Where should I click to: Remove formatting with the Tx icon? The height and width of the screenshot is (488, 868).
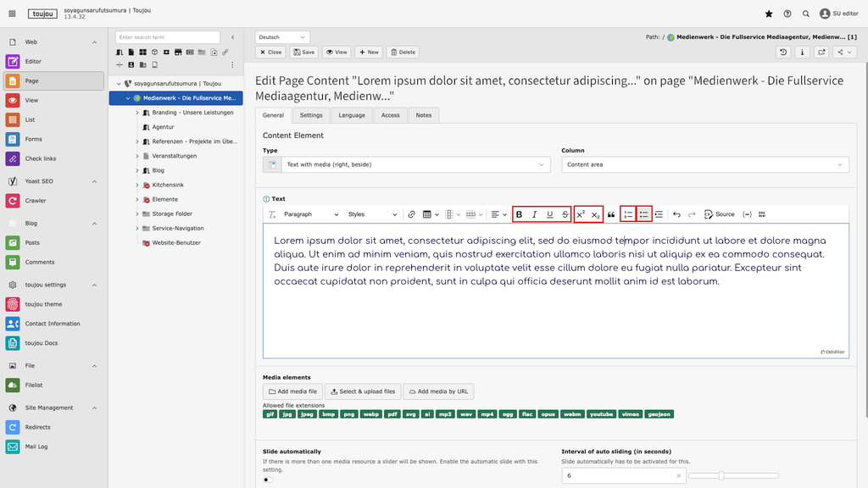click(x=272, y=214)
